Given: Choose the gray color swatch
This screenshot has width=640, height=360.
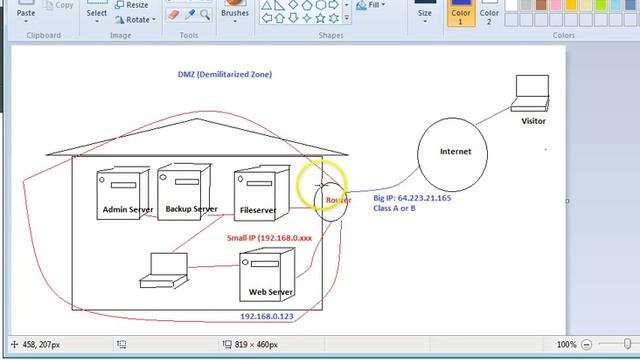Looking at the screenshot, I should (526, 5).
